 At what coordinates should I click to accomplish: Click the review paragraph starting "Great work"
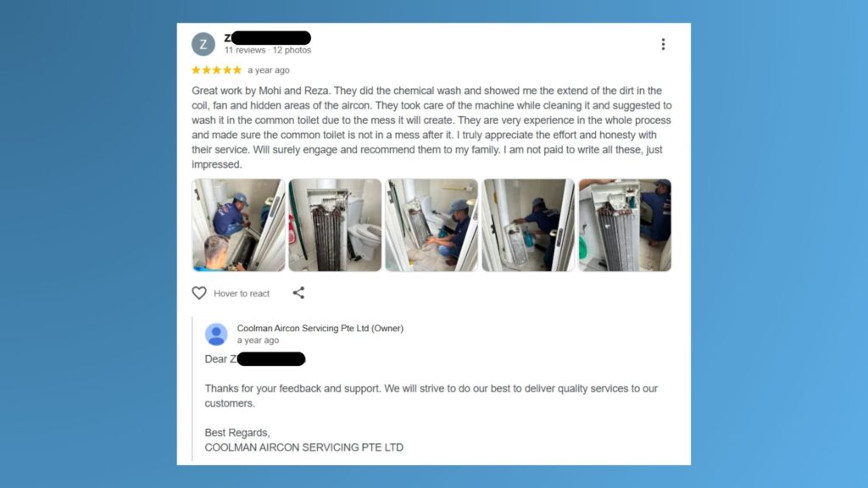[431, 127]
